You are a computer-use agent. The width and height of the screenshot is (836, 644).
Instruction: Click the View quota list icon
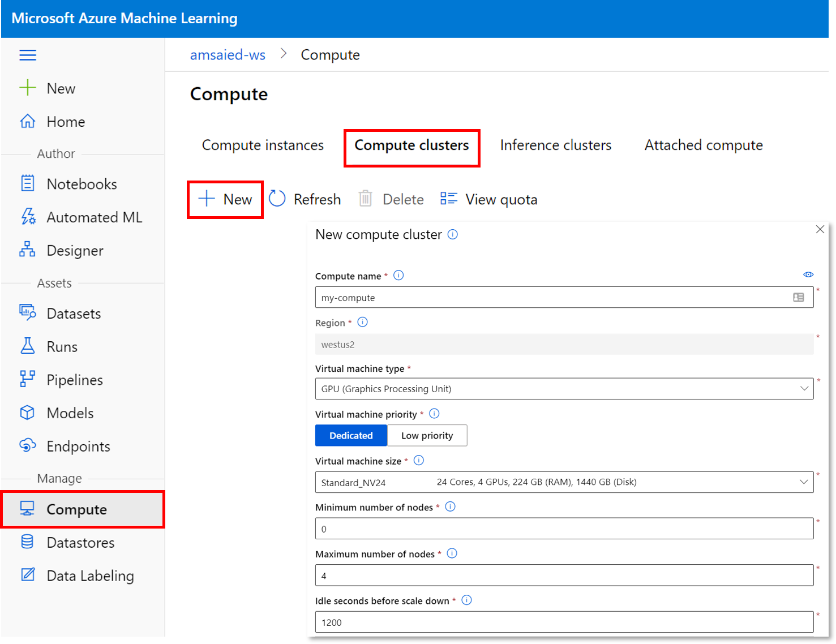tap(449, 199)
